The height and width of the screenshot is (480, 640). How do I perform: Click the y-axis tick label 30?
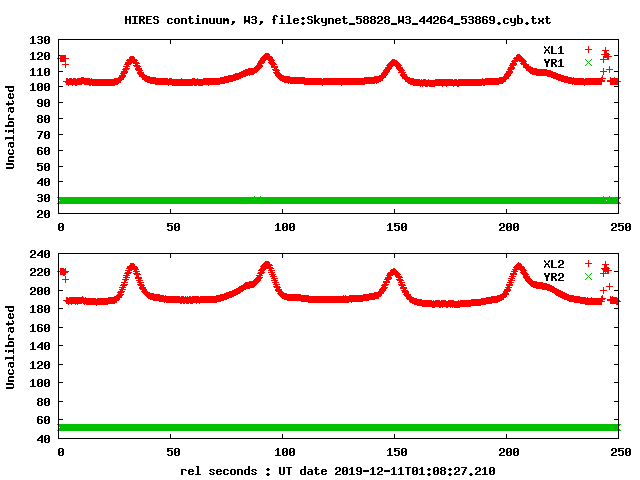pyautogui.click(x=43, y=198)
